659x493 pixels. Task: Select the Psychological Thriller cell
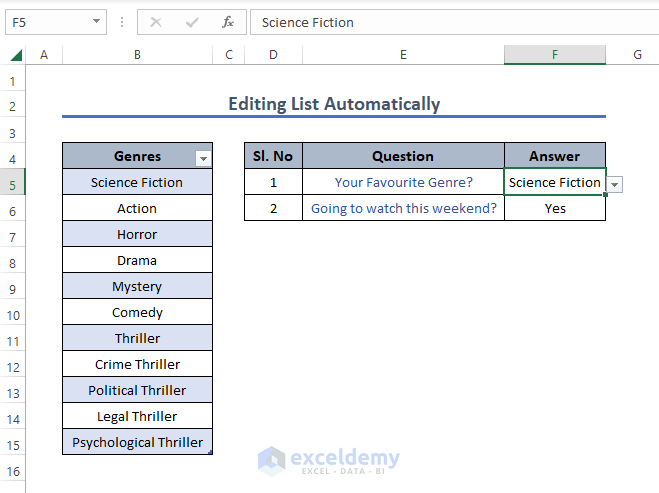tap(137, 442)
